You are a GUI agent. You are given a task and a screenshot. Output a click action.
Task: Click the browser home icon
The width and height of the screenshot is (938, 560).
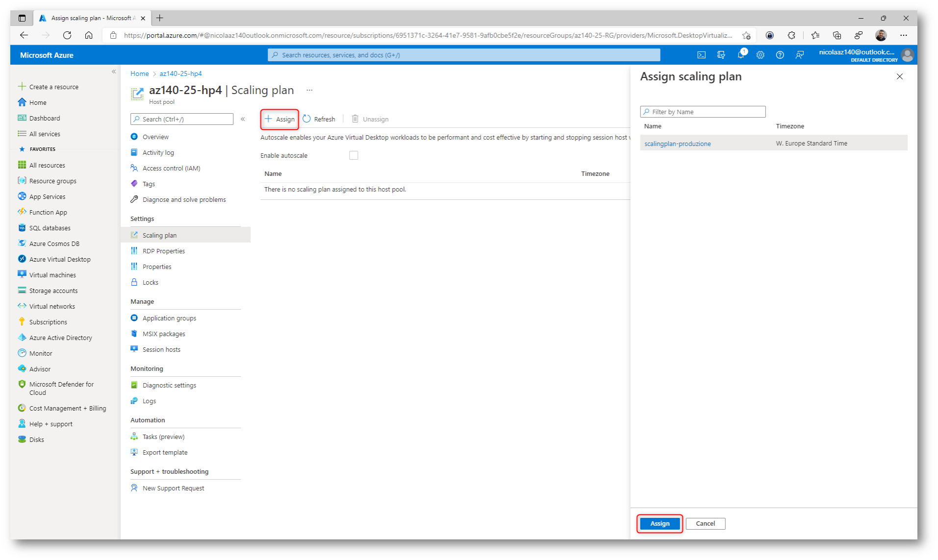[89, 35]
